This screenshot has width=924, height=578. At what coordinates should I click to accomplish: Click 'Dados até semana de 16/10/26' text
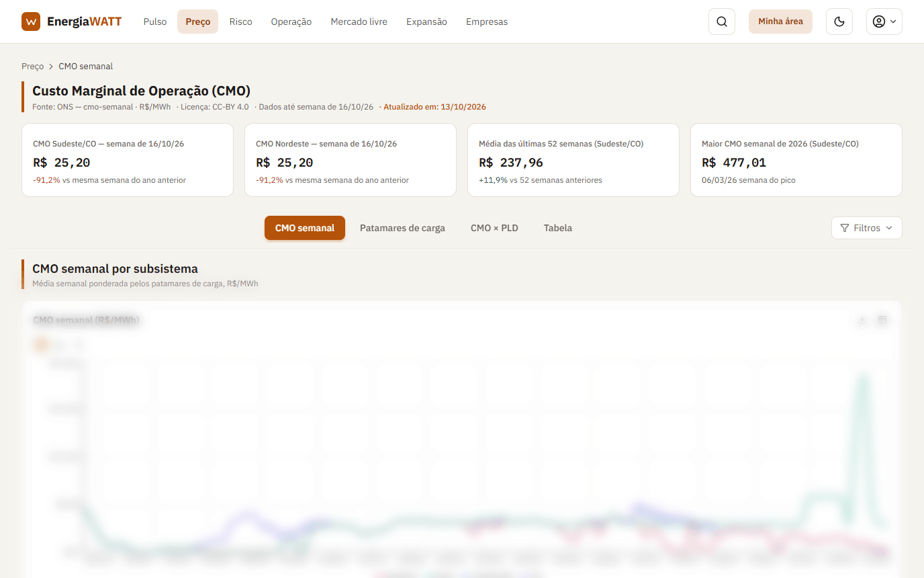316,107
